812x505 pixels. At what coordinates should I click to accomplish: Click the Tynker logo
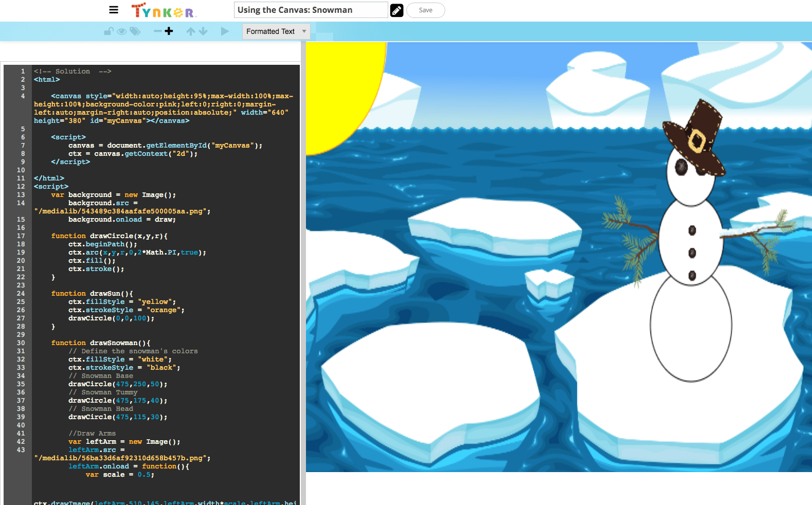[x=164, y=11]
